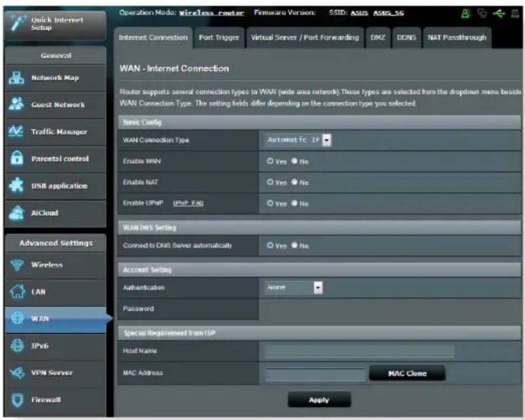Open Parental control menu item
525x420 pixels.
click(56, 159)
